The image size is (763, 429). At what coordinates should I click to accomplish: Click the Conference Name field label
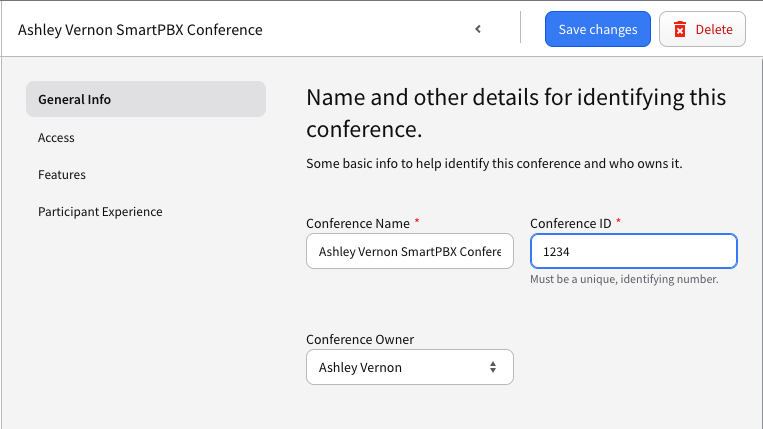click(x=358, y=223)
